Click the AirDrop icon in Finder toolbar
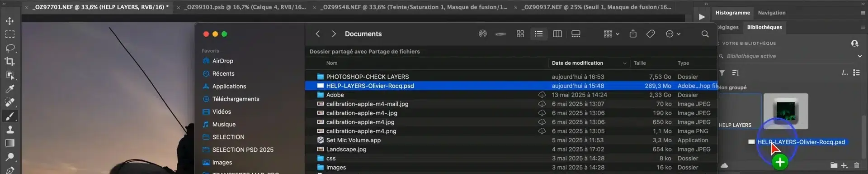 tap(483, 34)
